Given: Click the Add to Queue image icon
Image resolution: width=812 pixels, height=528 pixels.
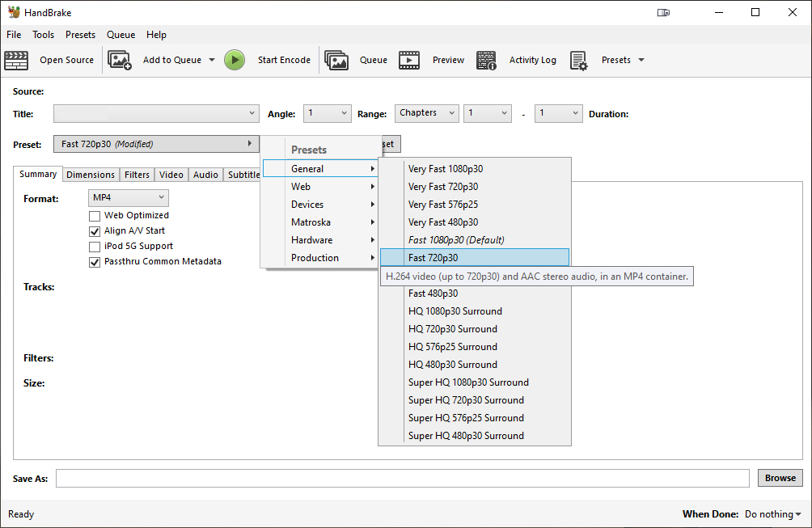Looking at the screenshot, I should point(120,60).
